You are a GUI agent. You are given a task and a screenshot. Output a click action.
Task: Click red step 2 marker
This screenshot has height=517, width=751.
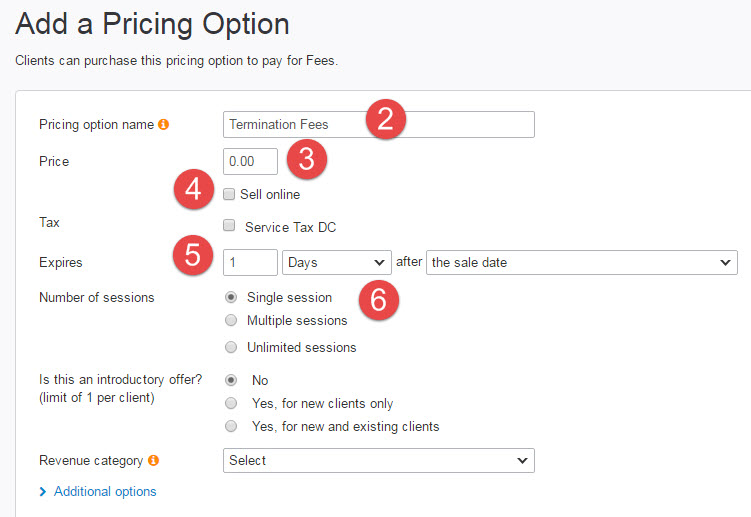coord(385,123)
